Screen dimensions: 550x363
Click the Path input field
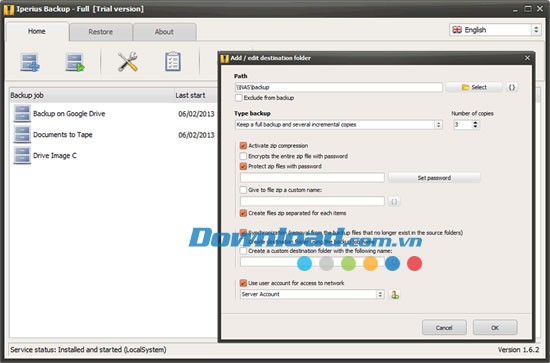click(x=338, y=87)
